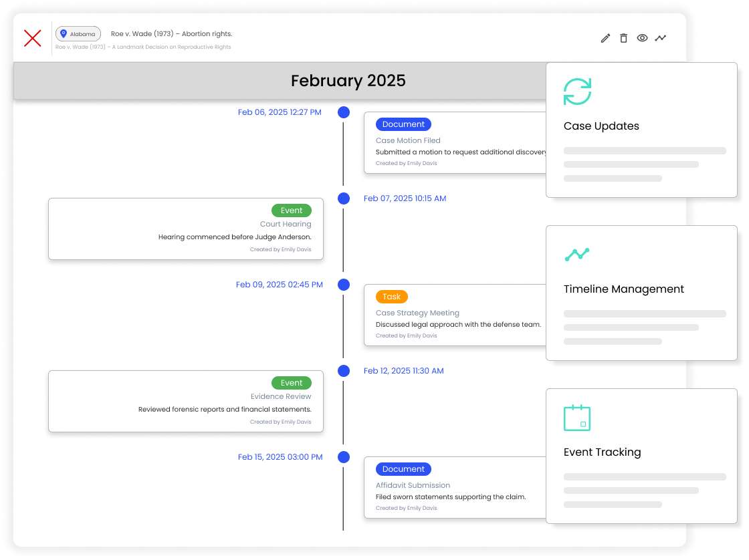Click the Event badge on Evidence Review card
The height and width of the screenshot is (560, 749).
pyautogui.click(x=292, y=382)
